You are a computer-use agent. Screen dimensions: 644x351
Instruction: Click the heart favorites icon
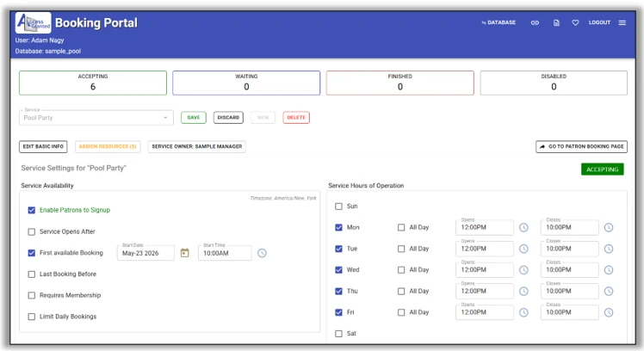(575, 22)
